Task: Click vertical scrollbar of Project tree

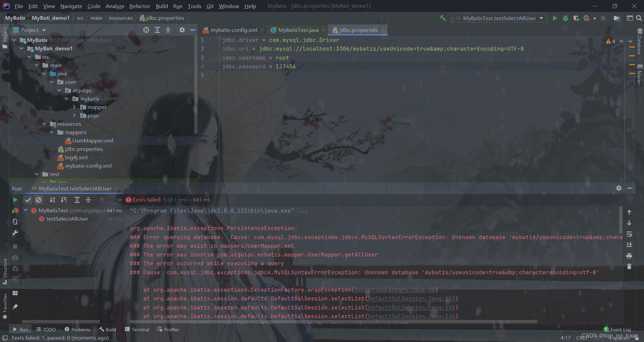Action: pos(196,85)
